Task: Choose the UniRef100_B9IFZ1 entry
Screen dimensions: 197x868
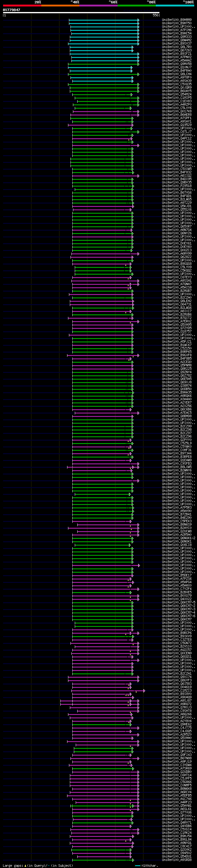Action: [177, 54]
